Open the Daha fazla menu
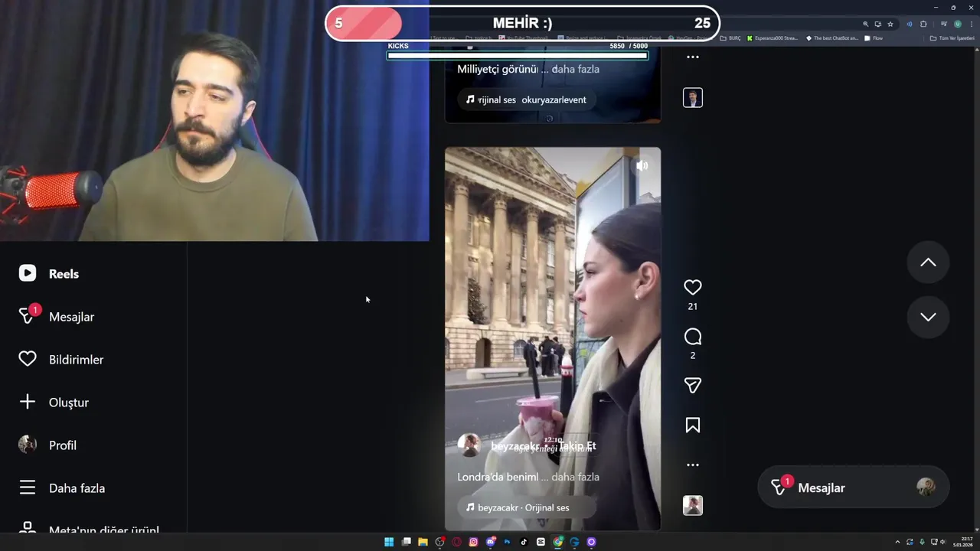This screenshot has height=551, width=980. click(62, 487)
